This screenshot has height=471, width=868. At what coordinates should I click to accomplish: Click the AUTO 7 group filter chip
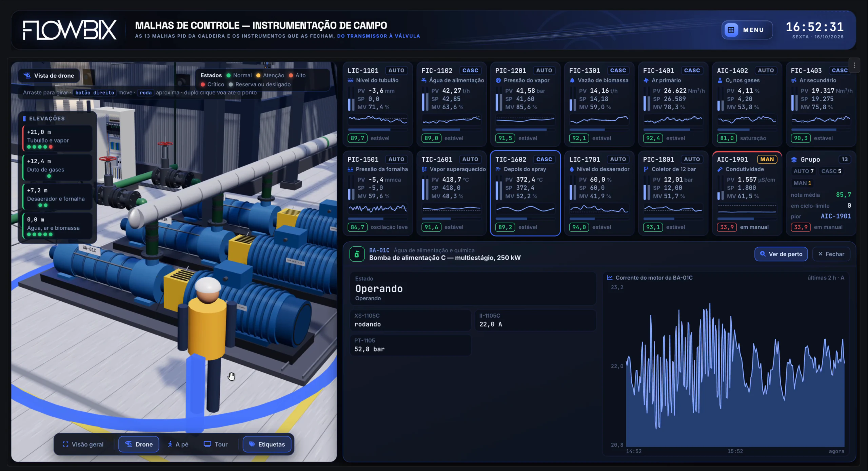coord(803,171)
